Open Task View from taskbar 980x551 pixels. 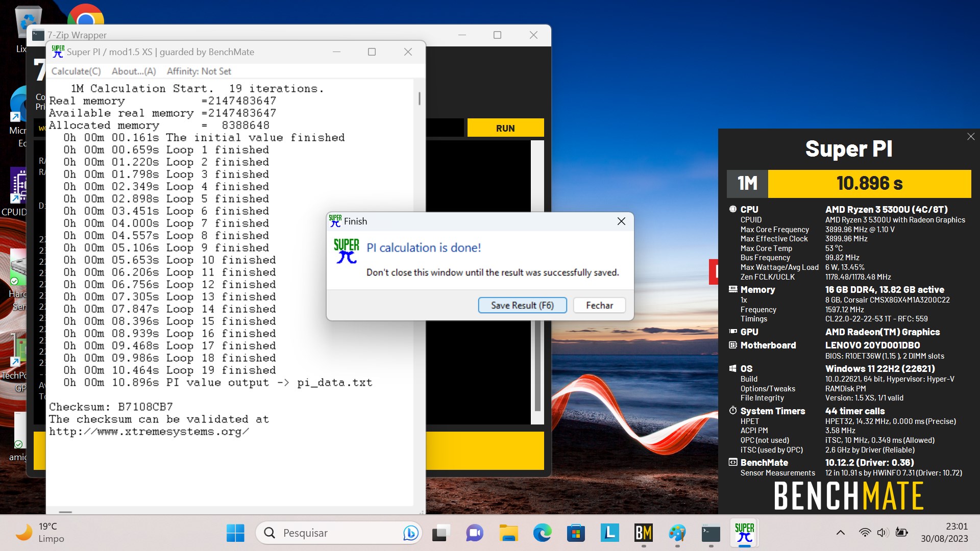pyautogui.click(x=440, y=533)
